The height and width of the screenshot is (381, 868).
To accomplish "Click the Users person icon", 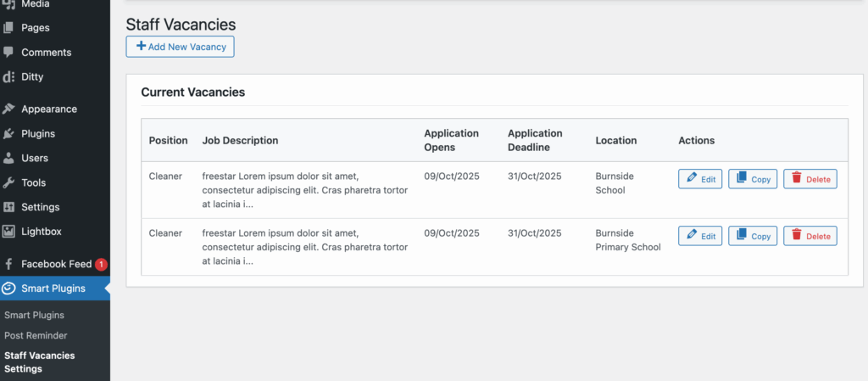I will (8, 159).
